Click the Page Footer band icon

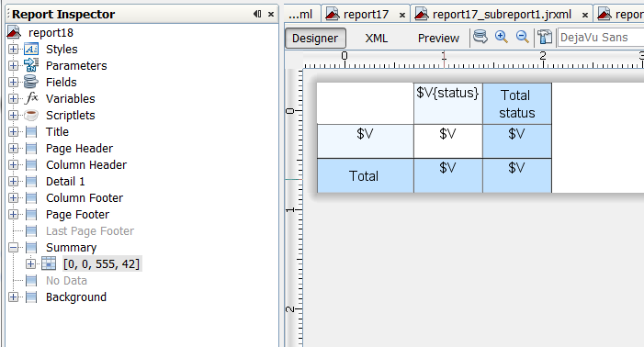(31, 215)
